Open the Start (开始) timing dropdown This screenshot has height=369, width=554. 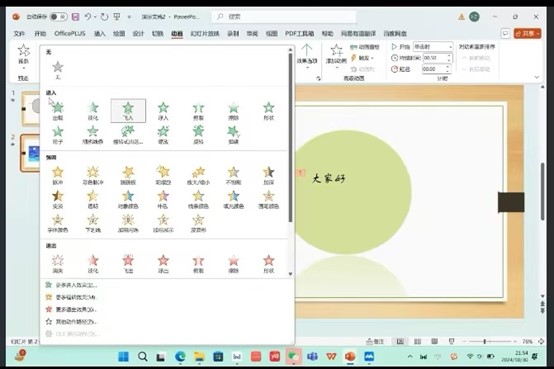[x=433, y=47]
